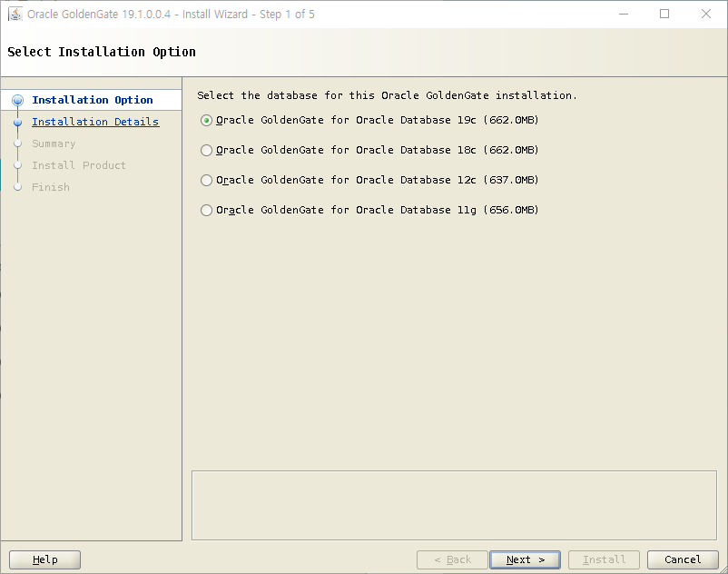Maximize the Install Wizard window
728x574 pixels.
[x=664, y=14]
